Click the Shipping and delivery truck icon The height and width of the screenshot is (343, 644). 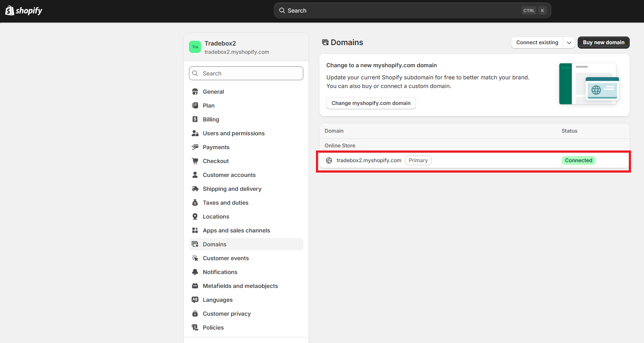point(195,189)
